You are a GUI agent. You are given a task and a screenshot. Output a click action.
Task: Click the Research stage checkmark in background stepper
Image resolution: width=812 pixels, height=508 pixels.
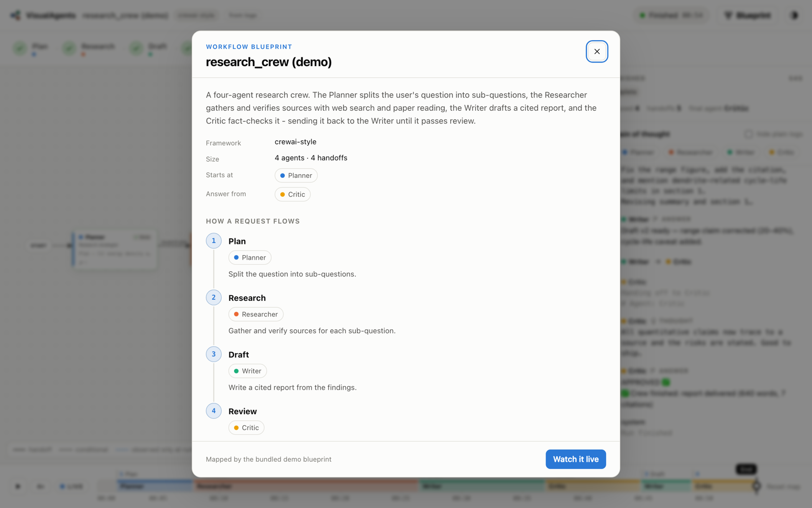(69, 48)
